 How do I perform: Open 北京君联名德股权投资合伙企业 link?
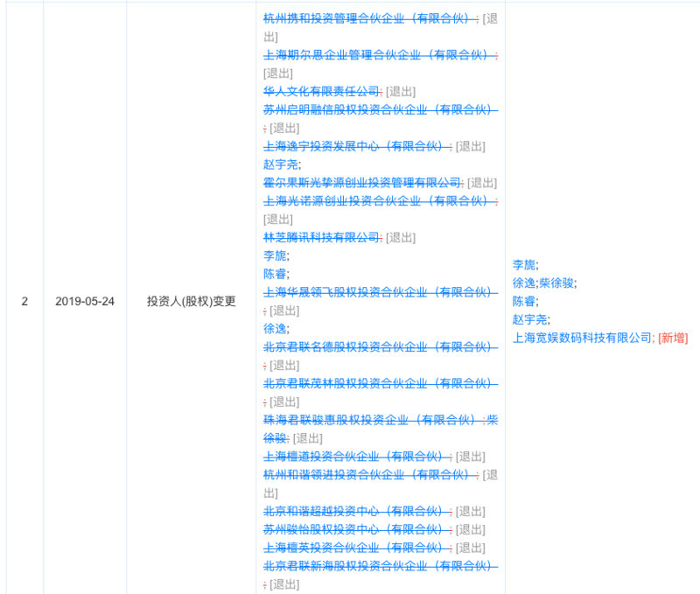click(381, 347)
